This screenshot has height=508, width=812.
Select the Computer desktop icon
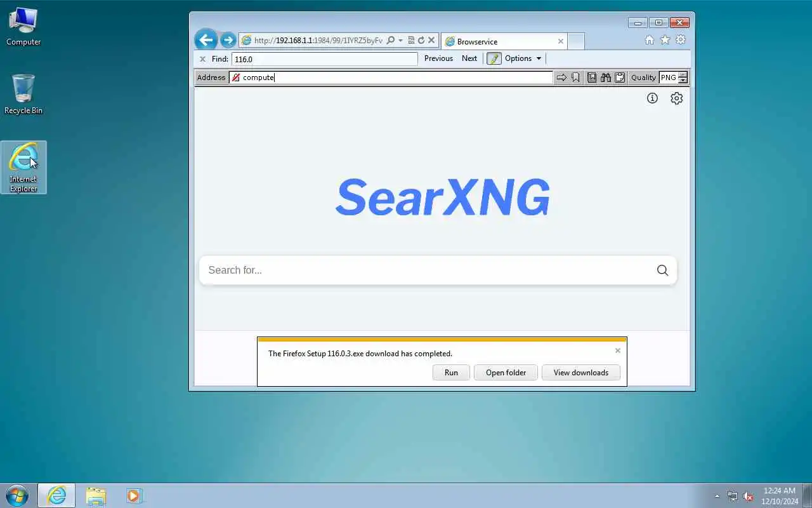click(23, 27)
